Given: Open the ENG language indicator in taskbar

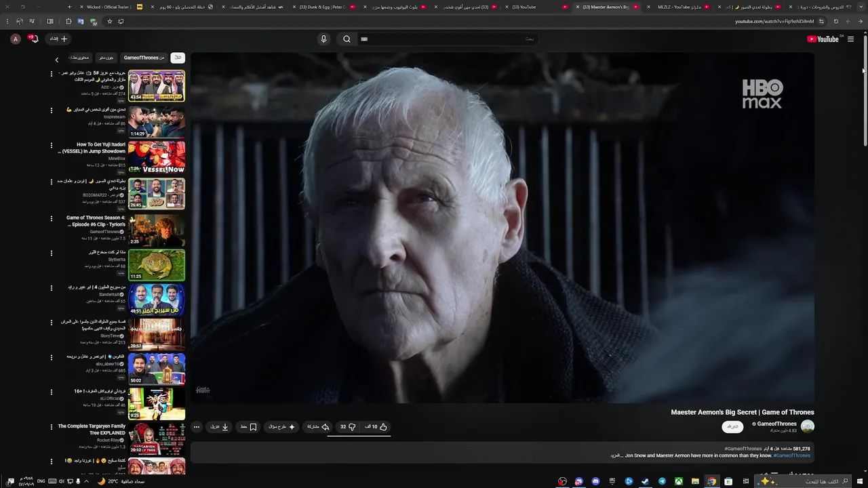Looking at the screenshot, I should click(x=41, y=481).
